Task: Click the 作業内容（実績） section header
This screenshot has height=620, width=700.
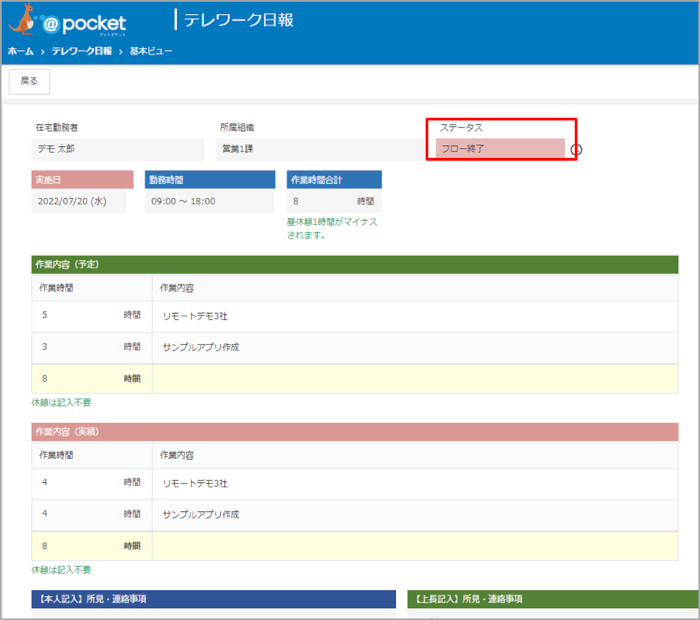Action: 355,432
